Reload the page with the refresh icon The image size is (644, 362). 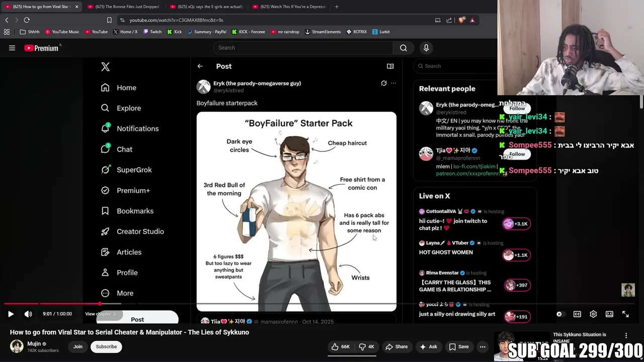tap(27, 20)
